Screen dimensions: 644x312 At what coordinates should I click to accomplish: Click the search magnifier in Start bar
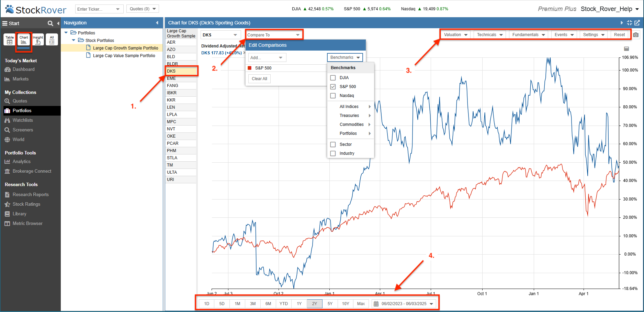50,23
